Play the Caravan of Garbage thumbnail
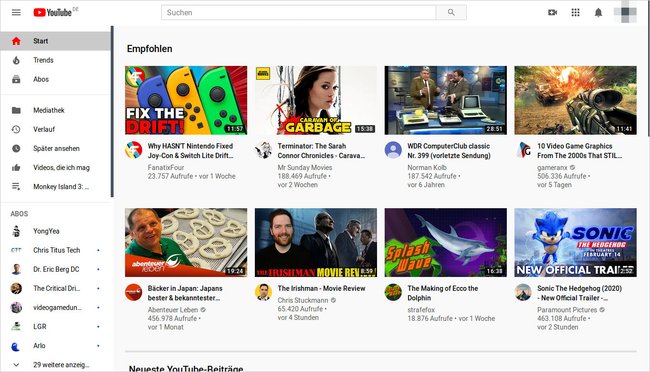 pos(316,100)
